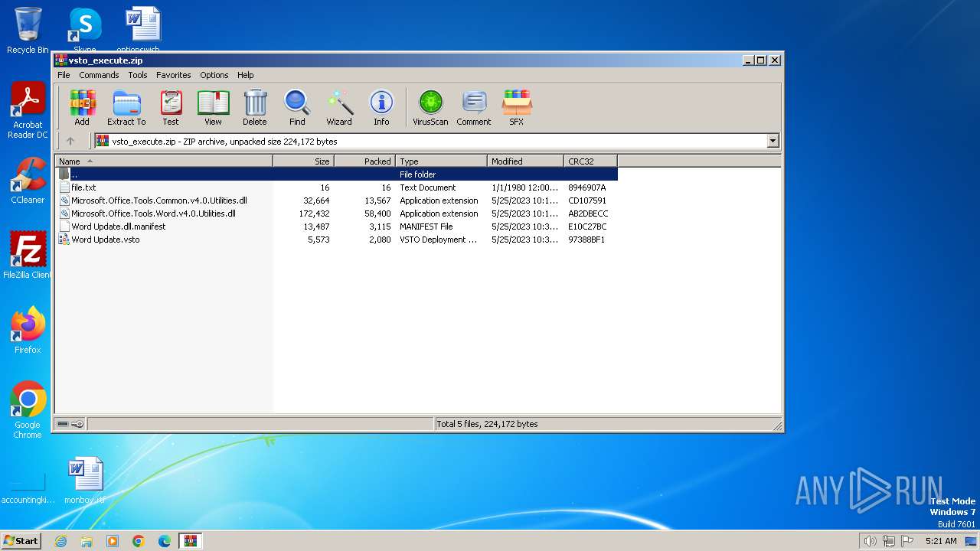Click the media player taskbar icon

(113, 541)
